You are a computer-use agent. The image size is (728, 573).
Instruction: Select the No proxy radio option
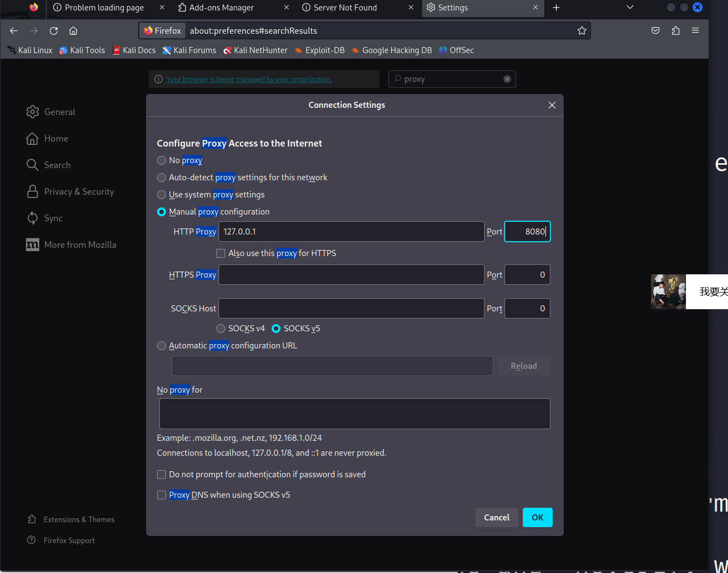click(x=162, y=160)
